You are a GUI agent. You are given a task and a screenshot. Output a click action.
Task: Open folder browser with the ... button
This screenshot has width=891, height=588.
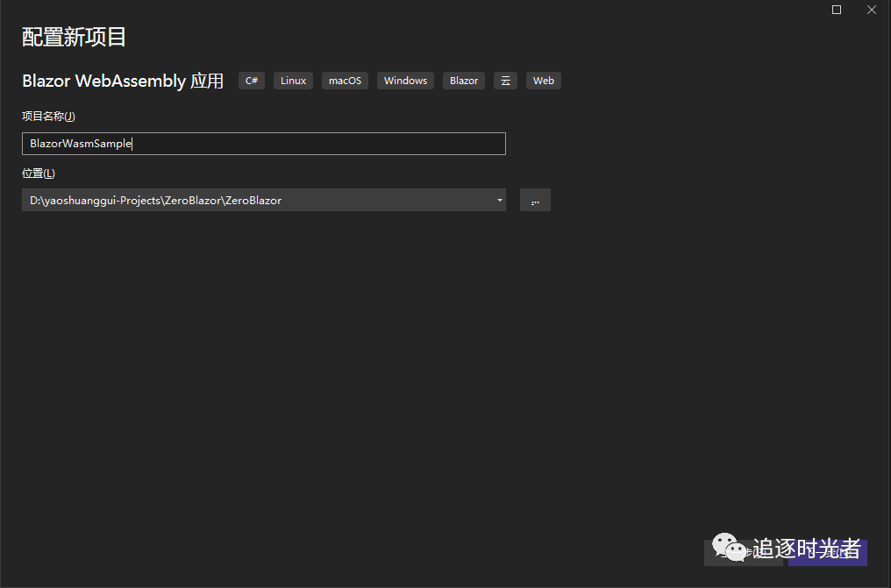click(x=535, y=201)
